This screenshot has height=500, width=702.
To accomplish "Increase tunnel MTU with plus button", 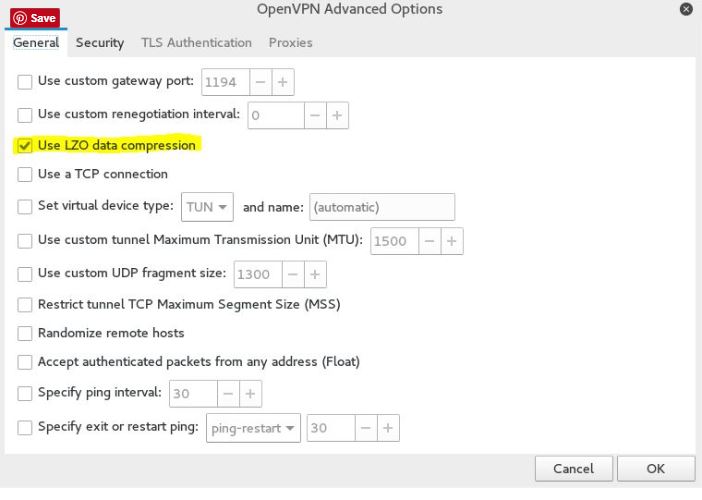I will (452, 241).
